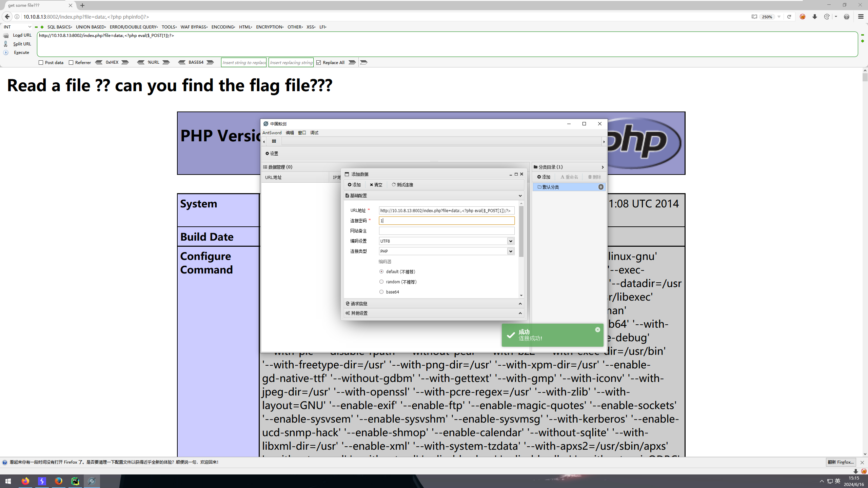
Task: Open the AntSword menu in the menu bar
Action: [272, 133]
